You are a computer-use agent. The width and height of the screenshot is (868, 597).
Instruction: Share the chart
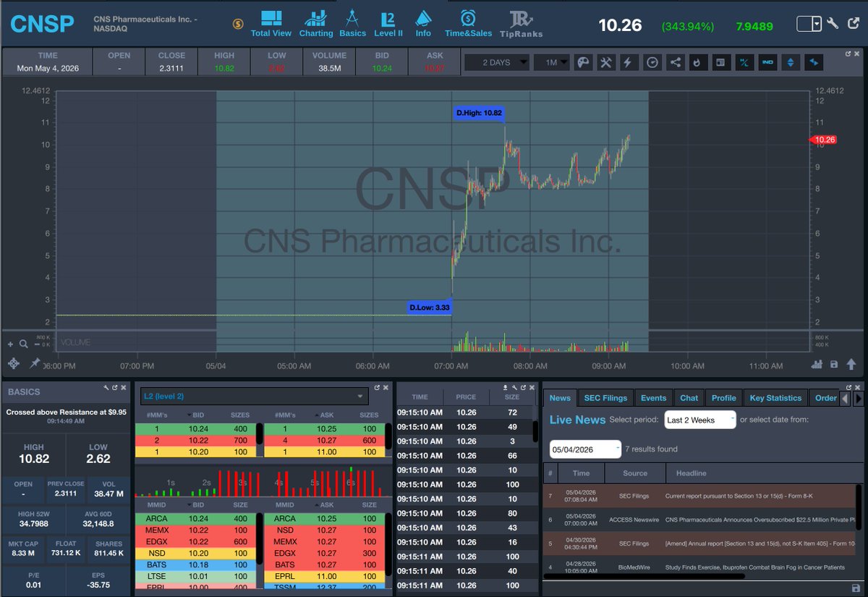point(675,62)
